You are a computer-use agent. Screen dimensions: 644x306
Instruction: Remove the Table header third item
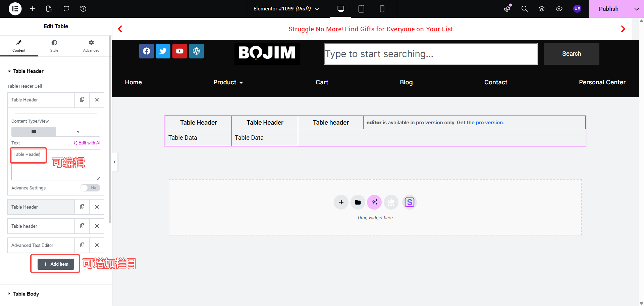tap(97, 226)
